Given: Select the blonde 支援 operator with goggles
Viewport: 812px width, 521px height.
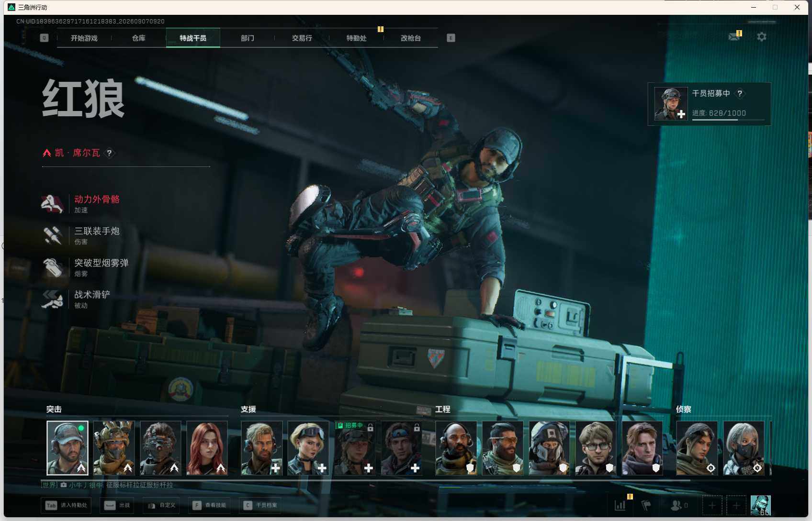Looking at the screenshot, I should pyautogui.click(x=308, y=448).
